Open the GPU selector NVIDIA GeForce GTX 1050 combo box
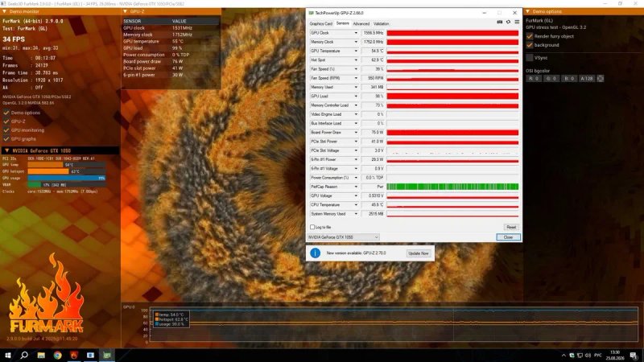644x362 pixels. point(344,237)
